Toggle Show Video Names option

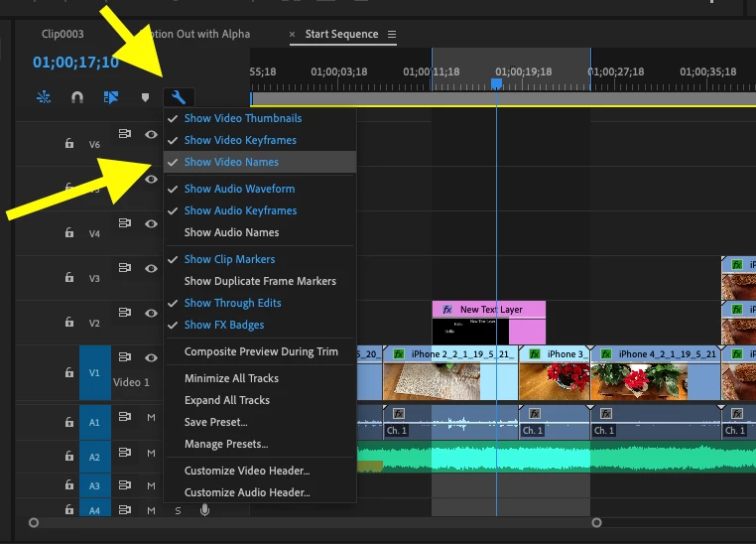[260, 162]
